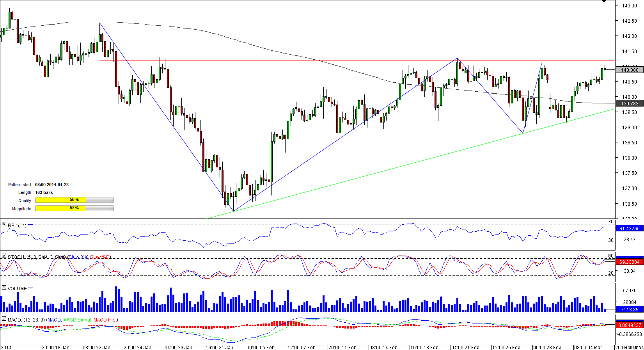Click the yellow Magnitude 65% bar
644x350 pixels.
coord(60,208)
